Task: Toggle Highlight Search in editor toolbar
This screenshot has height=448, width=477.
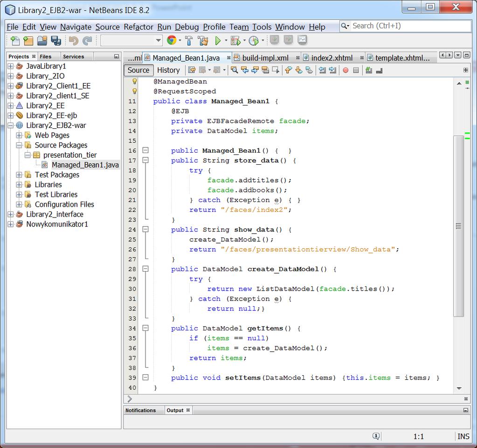Action: click(265, 70)
